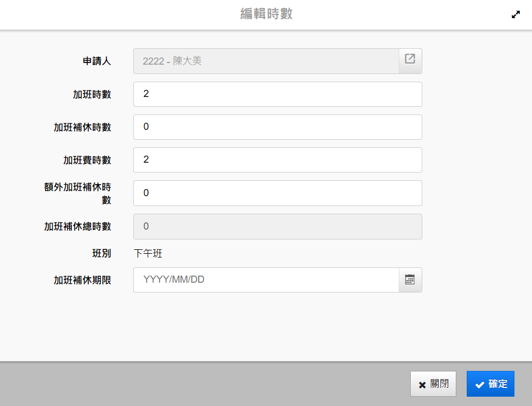This screenshot has height=406, width=532.
Task: Click the expand dialog arrows icon
Action: coord(516,15)
